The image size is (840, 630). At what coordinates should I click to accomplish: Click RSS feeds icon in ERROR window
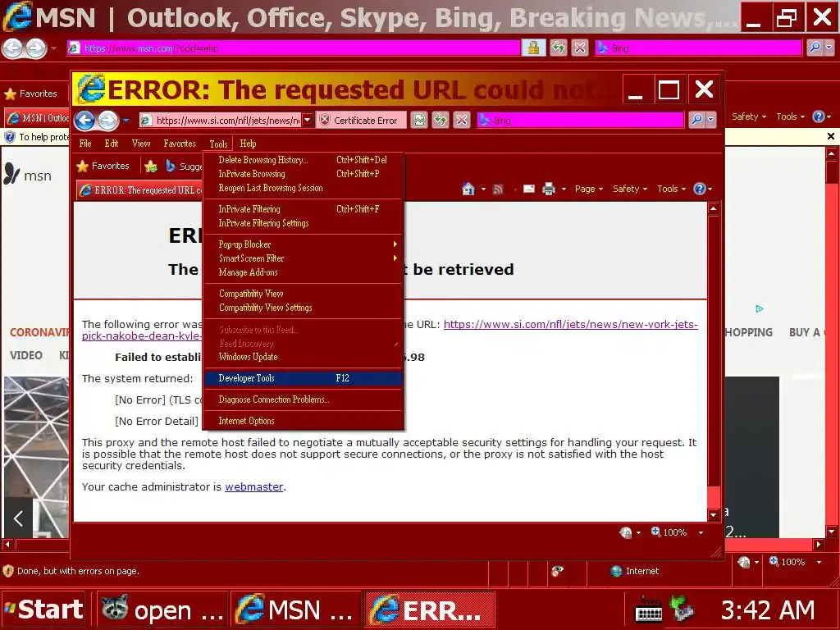pos(498,189)
